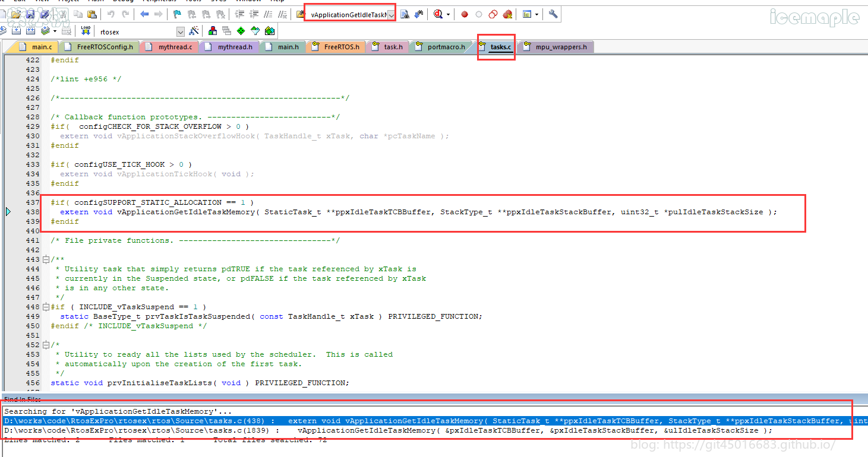This screenshot has width=868, height=457.
Task: Click the Incremental Find binoculars icon
Action: [419, 14]
